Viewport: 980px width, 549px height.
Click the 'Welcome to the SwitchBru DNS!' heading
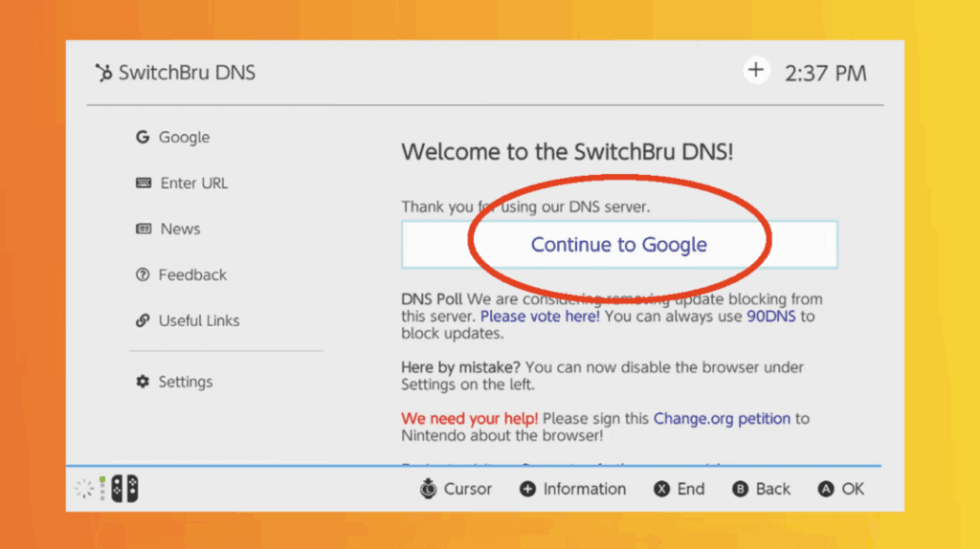567,152
